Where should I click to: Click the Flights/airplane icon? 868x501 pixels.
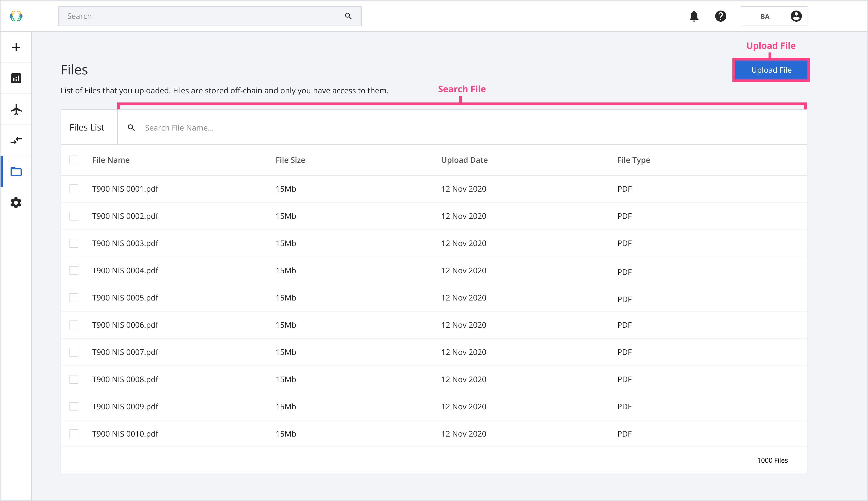pos(16,109)
